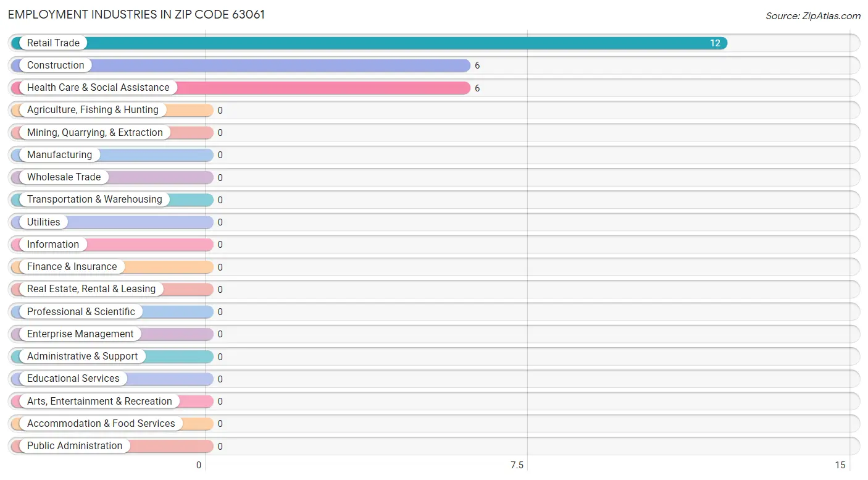Image resolution: width=868 pixels, height=480 pixels.
Task: Click the Utilities label
Action: [x=44, y=222]
